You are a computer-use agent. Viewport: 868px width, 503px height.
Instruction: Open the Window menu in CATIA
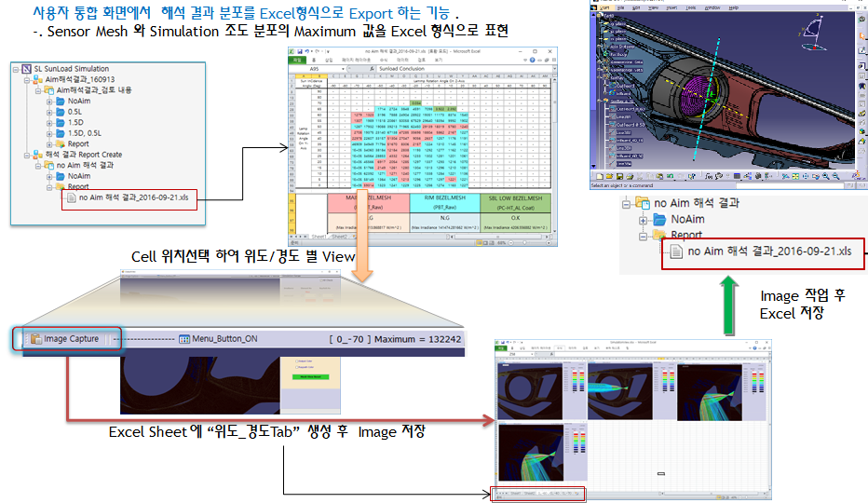coord(712,7)
